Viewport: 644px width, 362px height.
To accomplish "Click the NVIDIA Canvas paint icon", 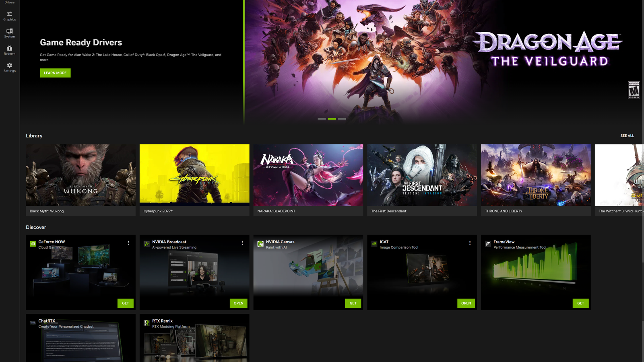I will pos(260,243).
